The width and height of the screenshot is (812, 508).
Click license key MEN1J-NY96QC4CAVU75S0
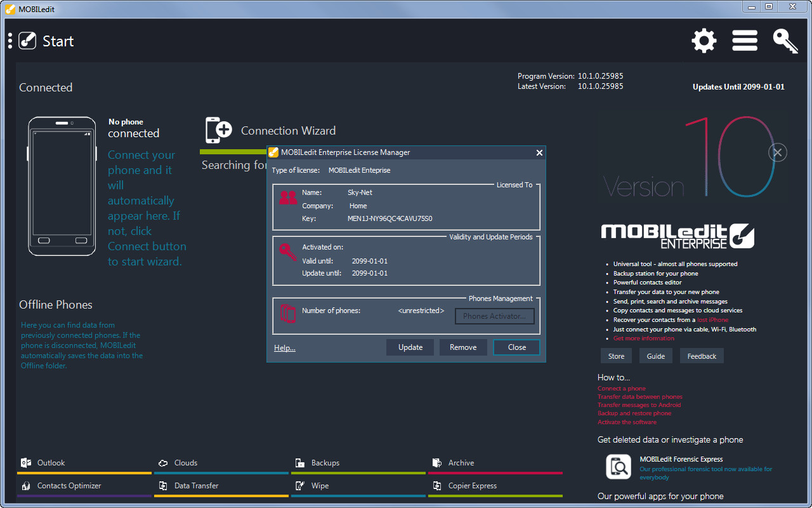click(x=390, y=218)
